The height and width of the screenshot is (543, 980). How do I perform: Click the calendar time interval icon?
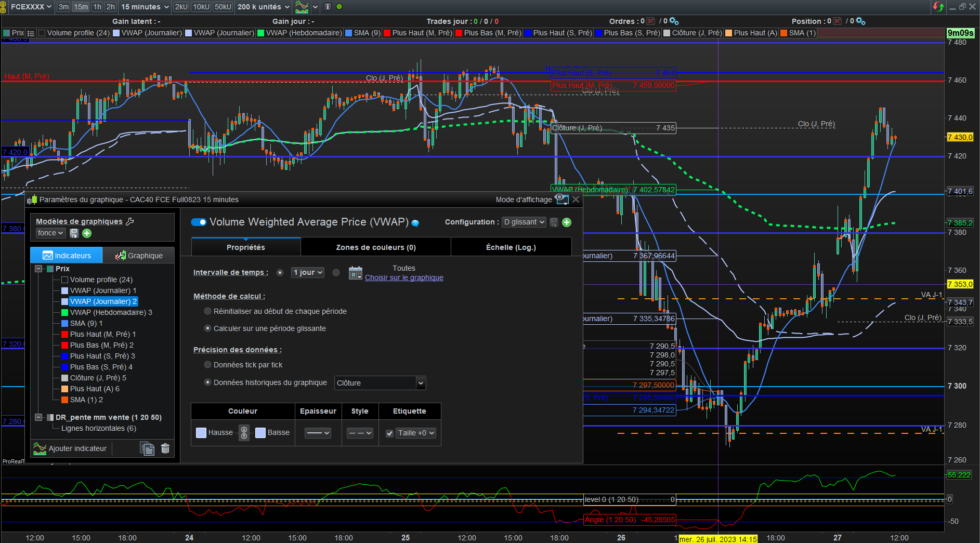click(x=356, y=273)
